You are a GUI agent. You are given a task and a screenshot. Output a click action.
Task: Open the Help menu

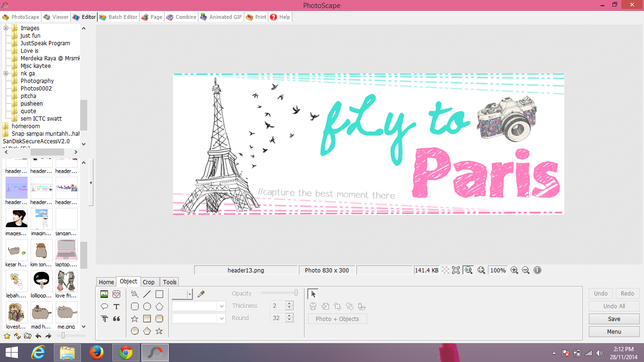(280, 17)
